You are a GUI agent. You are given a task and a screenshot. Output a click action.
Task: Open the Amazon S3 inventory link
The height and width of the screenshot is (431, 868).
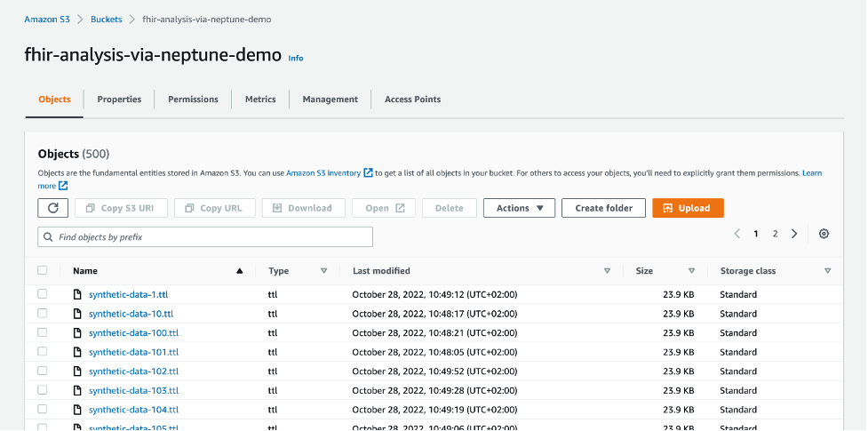point(323,172)
